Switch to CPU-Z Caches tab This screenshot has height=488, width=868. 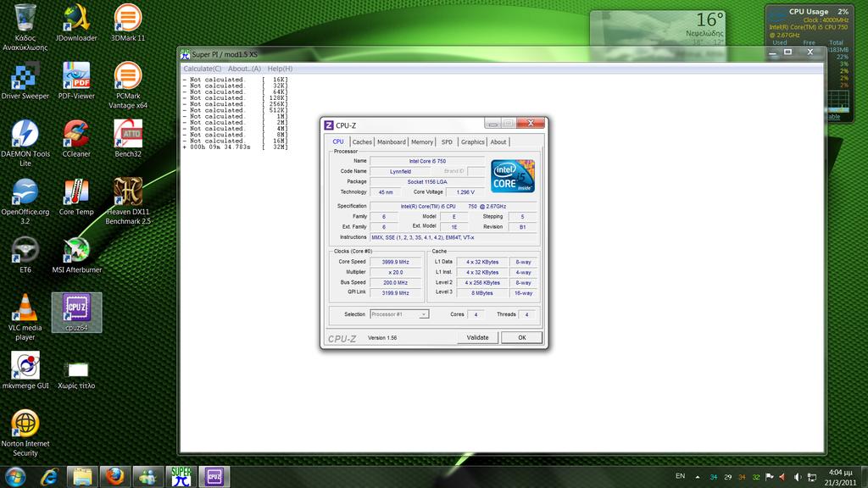tap(362, 142)
